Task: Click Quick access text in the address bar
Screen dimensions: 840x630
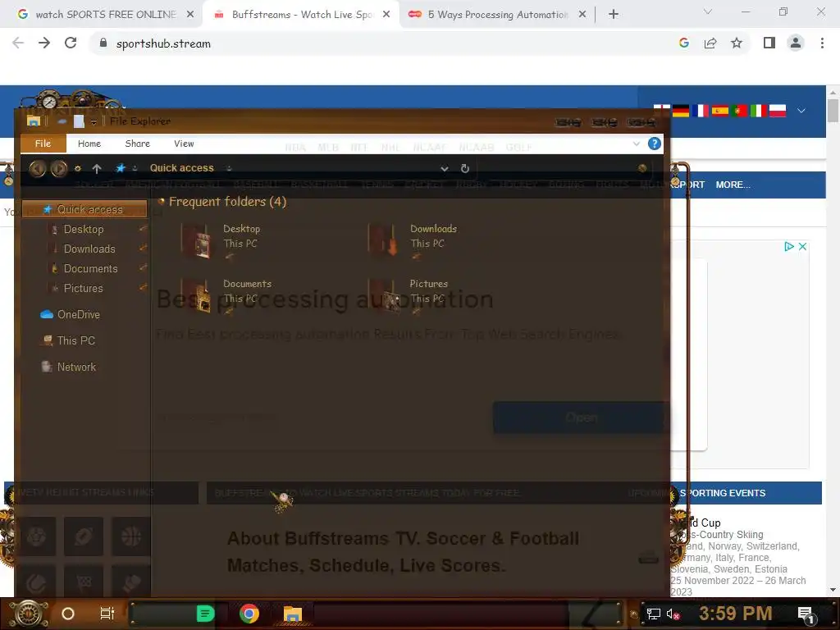Action: click(181, 168)
